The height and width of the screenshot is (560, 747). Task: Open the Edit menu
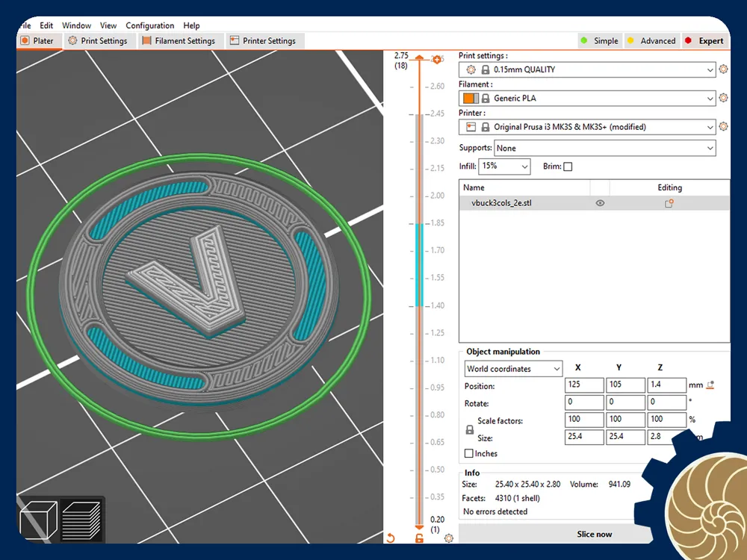pyautogui.click(x=46, y=25)
